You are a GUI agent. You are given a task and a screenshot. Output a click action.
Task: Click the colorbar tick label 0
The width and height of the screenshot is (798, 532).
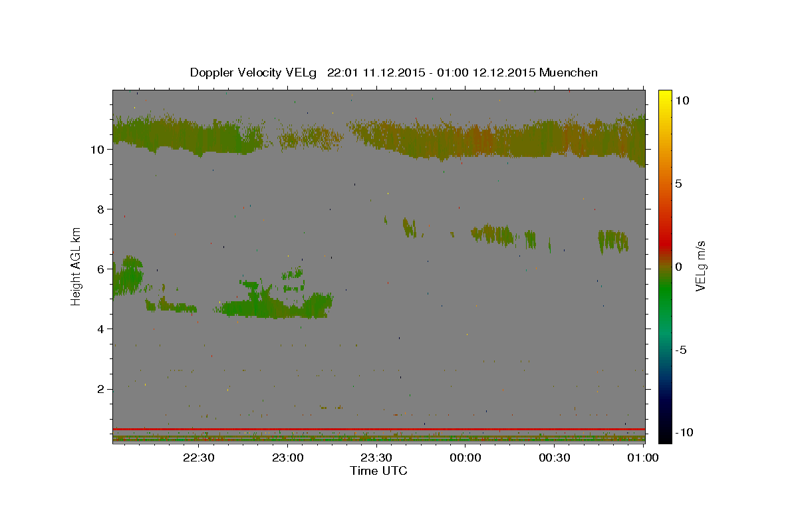point(678,267)
